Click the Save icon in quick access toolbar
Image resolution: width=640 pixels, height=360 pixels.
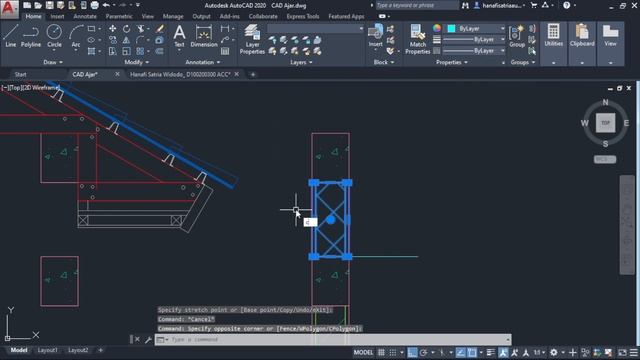tap(49, 5)
